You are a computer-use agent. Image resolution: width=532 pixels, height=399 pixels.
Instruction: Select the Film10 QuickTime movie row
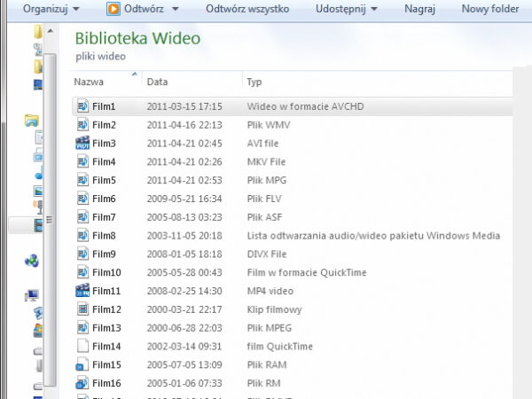(266, 272)
